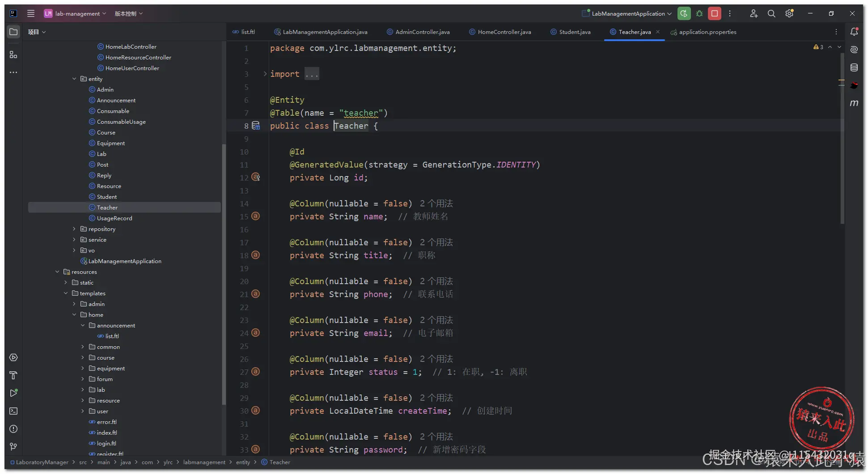Jump to previous highlighted error arrow
Image resolution: width=868 pixels, height=474 pixels.
[830, 47]
